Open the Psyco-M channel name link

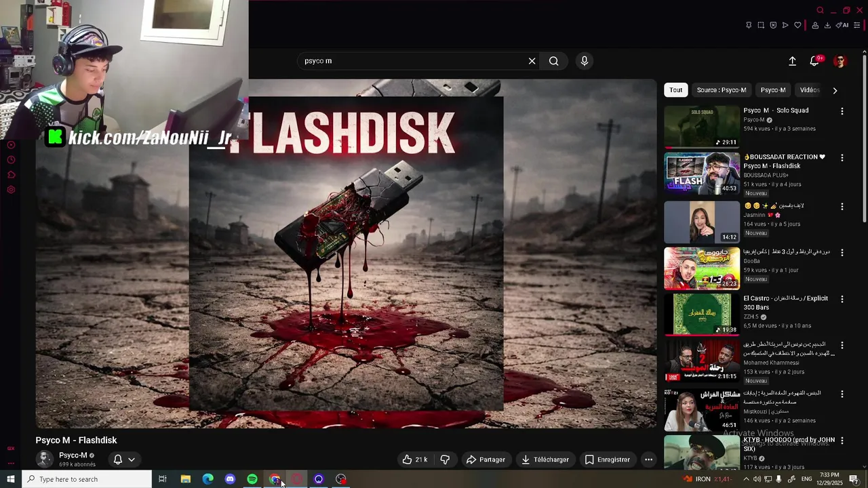[73, 455]
